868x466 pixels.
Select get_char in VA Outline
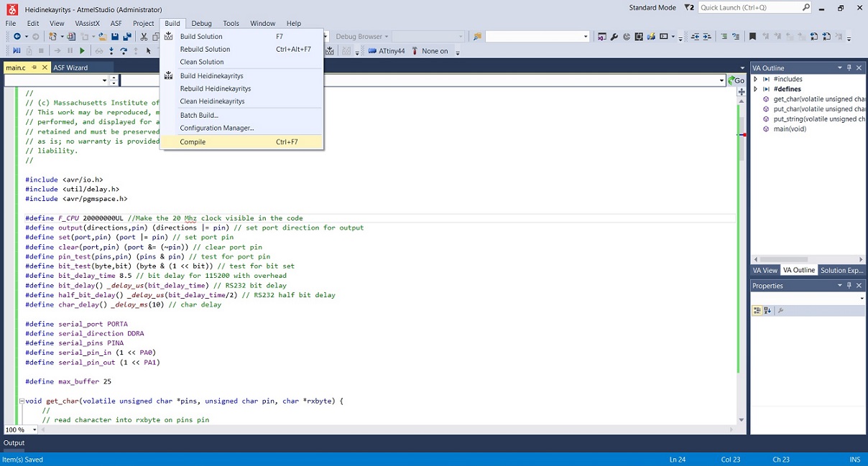pos(813,99)
